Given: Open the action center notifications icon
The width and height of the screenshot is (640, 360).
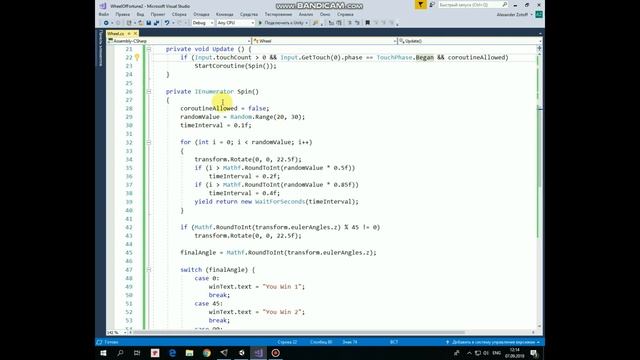Looking at the screenshot, I should tap(534, 353).
